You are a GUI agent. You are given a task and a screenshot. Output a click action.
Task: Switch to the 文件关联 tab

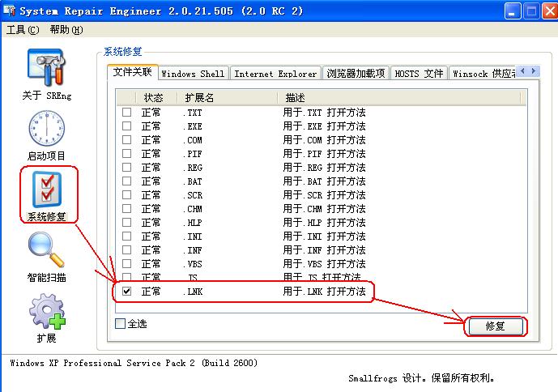132,72
